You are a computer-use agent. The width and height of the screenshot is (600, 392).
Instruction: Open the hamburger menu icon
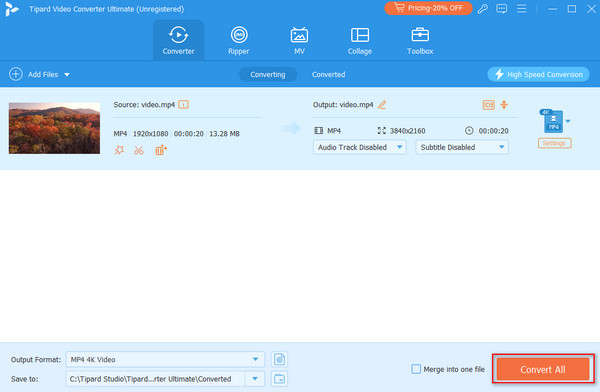point(522,8)
